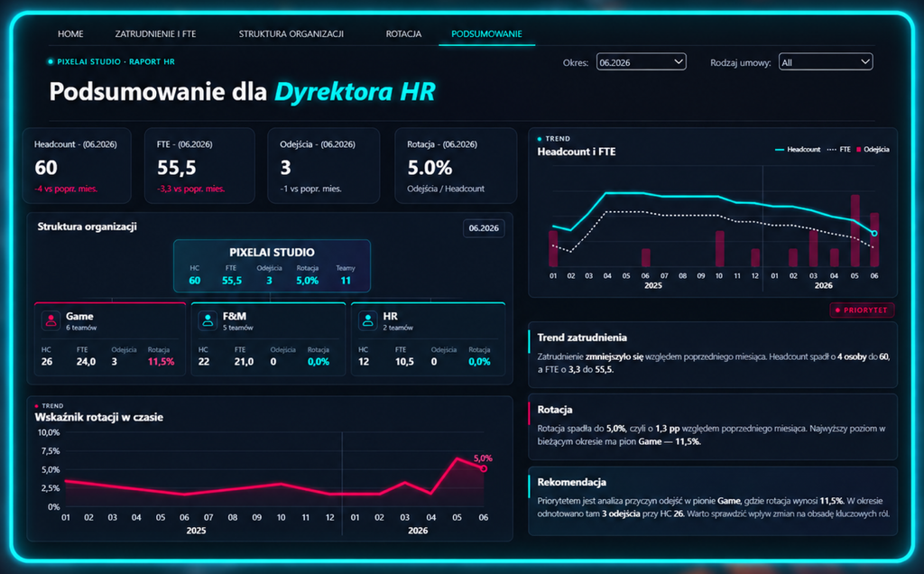The height and width of the screenshot is (574, 924).
Task: Select the Odejścia 3 KPI card
Action: [x=324, y=165]
